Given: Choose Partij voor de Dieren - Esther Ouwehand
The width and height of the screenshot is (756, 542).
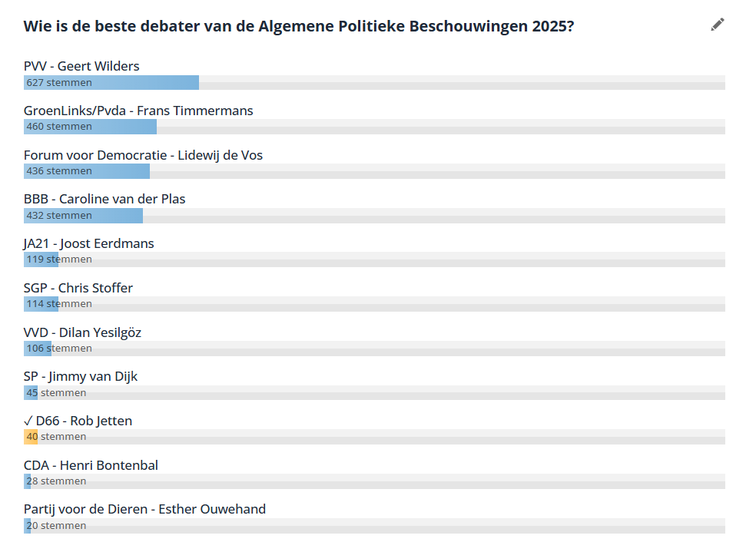Looking at the screenshot, I should 144,509.
